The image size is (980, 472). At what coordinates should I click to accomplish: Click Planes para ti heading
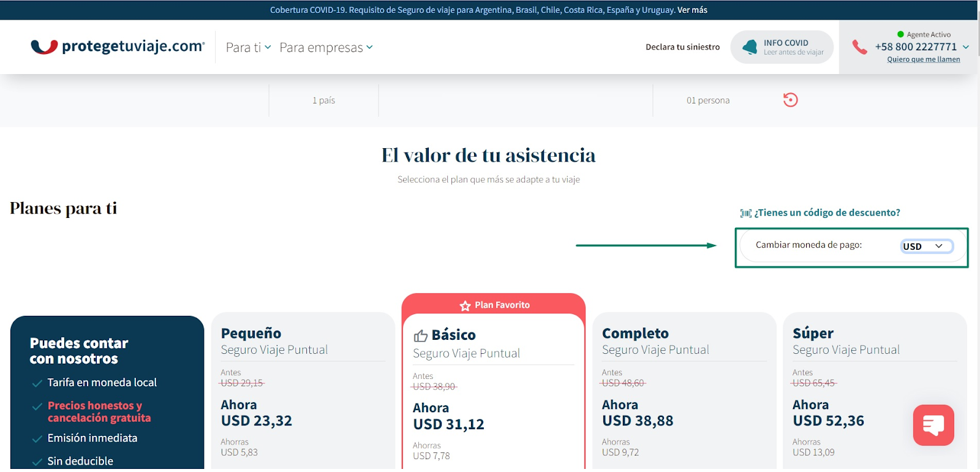click(x=64, y=209)
